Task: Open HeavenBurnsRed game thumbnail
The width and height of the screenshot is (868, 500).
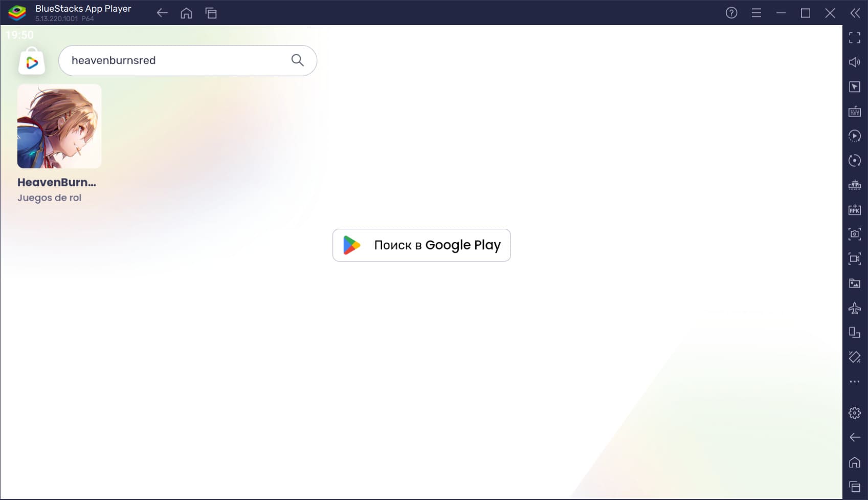Action: [x=59, y=126]
